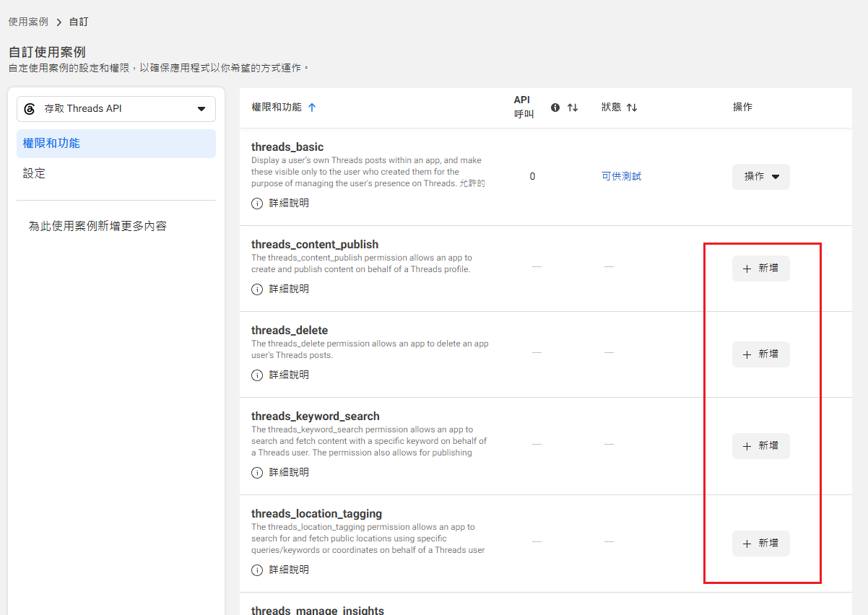The width and height of the screenshot is (868, 615).
Task: Click the API 呼叫 info icon
Action: click(x=555, y=108)
